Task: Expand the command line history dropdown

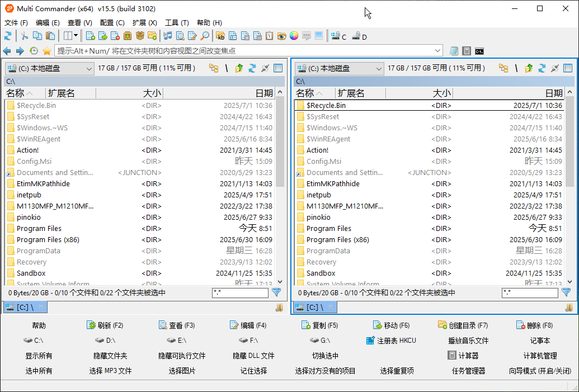Action: click(437, 50)
